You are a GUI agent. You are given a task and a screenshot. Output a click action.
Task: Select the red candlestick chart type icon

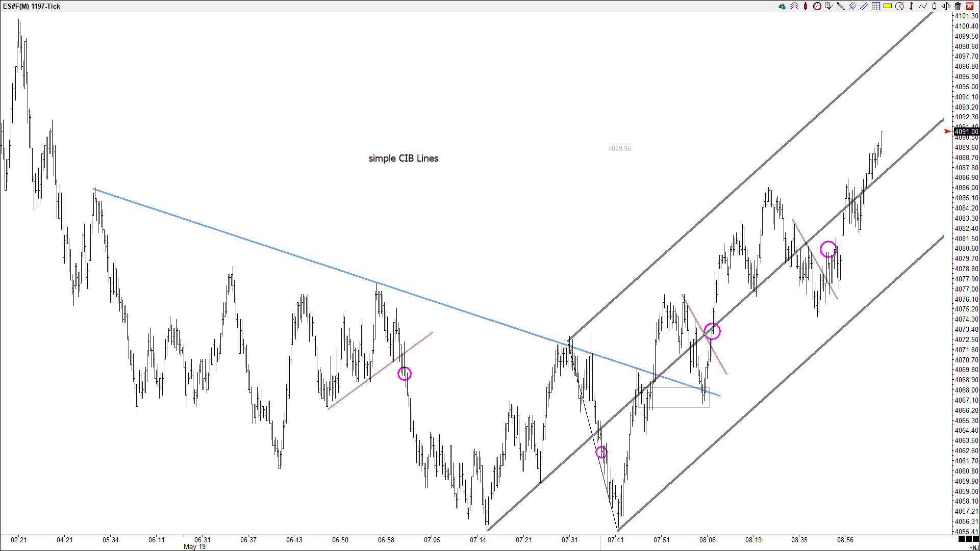coord(806,6)
